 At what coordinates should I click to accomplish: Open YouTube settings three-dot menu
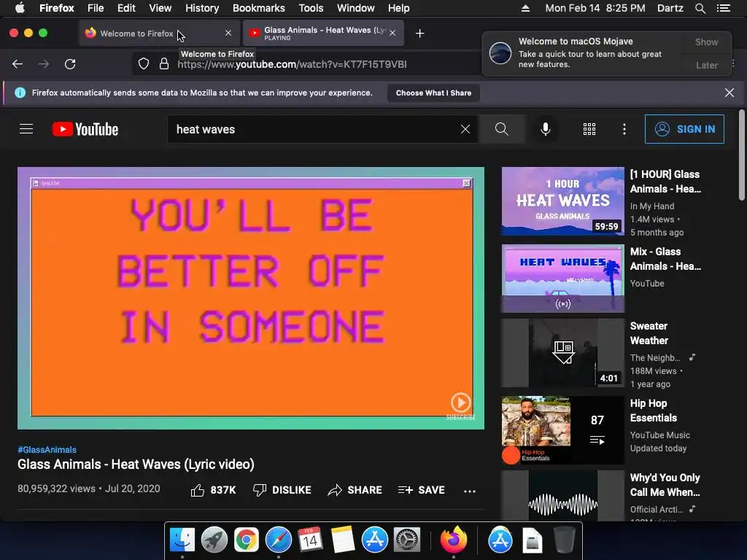pos(624,129)
